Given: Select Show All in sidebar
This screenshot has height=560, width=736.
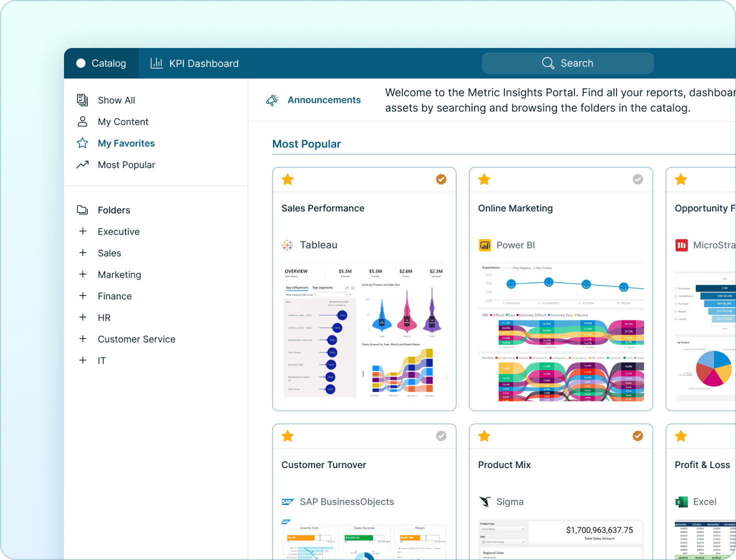Looking at the screenshot, I should 116,100.
